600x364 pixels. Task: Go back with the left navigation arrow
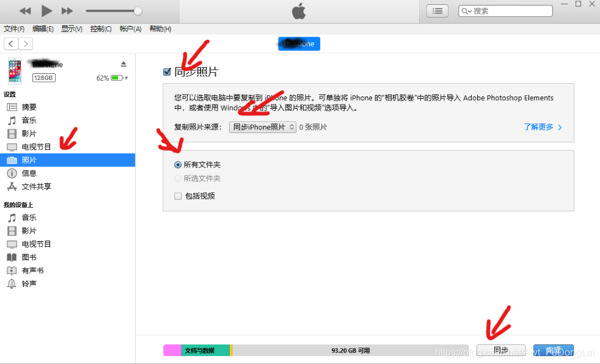tap(11, 44)
